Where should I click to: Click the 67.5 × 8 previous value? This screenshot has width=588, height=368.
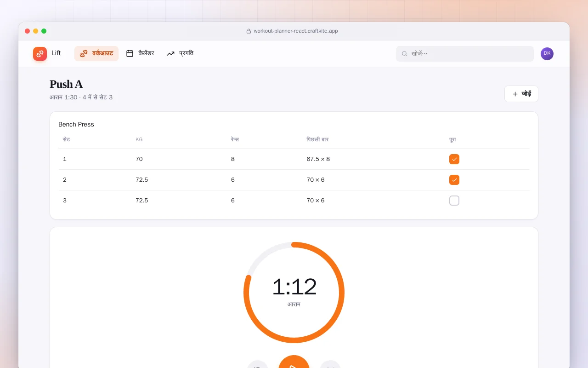click(318, 159)
